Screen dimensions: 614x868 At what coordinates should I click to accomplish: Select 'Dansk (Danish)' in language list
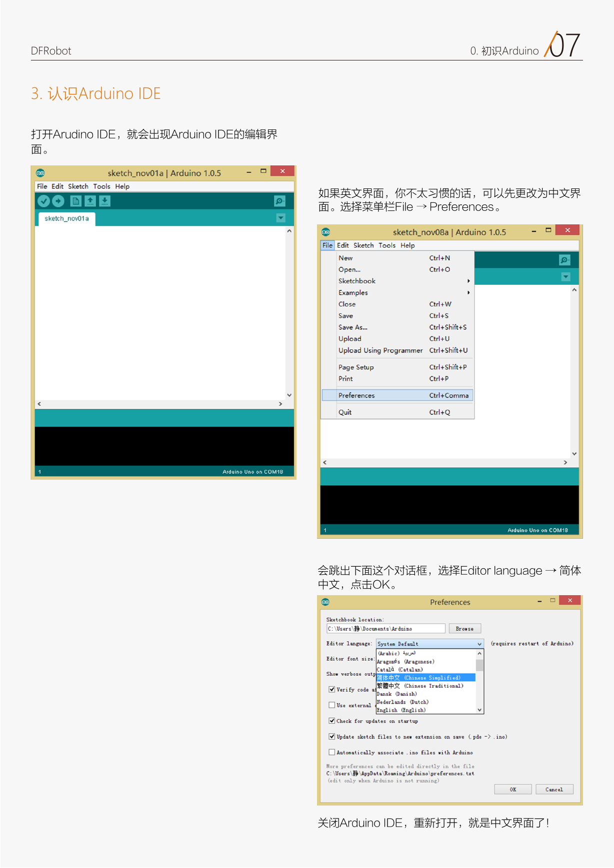coord(425,694)
